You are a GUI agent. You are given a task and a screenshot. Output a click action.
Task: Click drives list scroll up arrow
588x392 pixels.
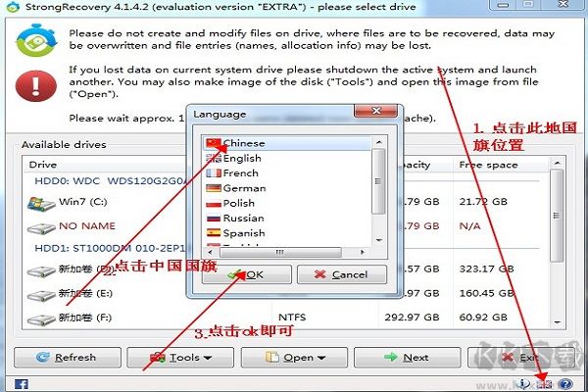click(558, 163)
